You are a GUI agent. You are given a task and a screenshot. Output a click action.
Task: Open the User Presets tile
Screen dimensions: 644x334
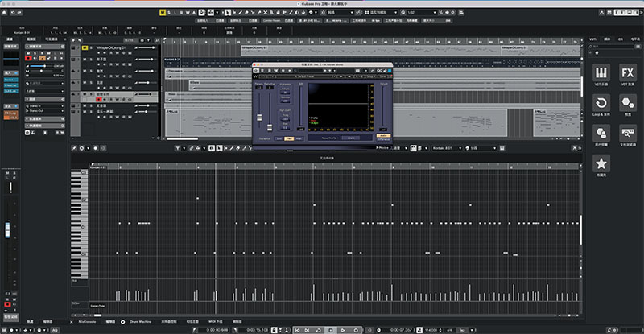(x=601, y=133)
